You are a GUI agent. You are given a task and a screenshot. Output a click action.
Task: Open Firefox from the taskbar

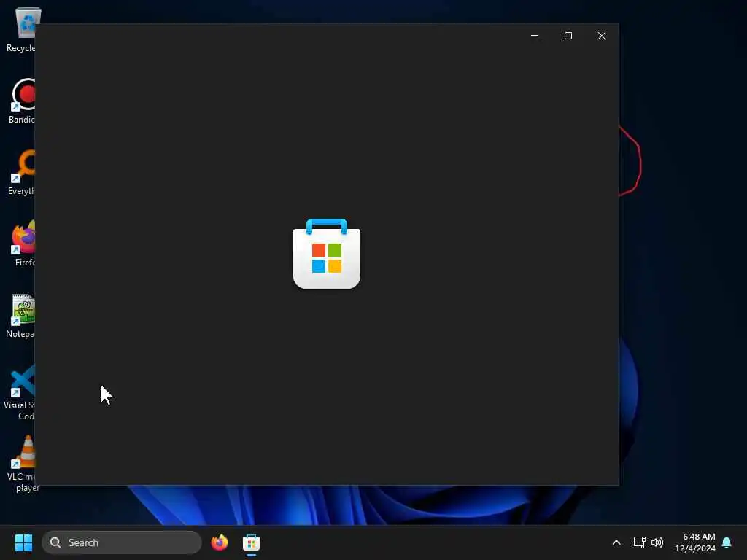220,542
